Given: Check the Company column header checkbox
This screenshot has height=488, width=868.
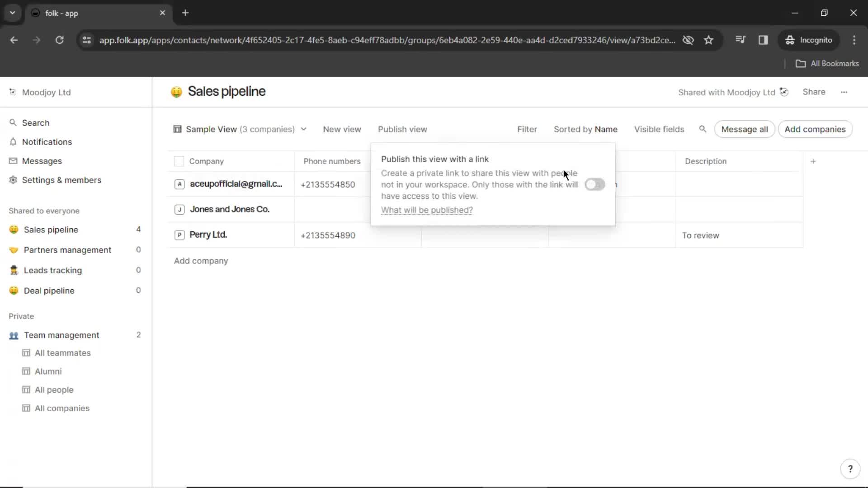Looking at the screenshot, I should [179, 161].
